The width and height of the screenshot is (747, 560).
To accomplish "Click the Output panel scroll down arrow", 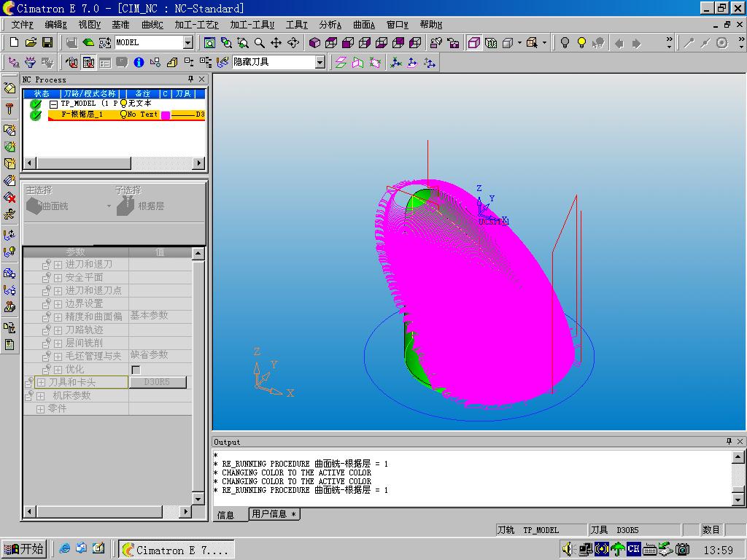I will click(738, 499).
